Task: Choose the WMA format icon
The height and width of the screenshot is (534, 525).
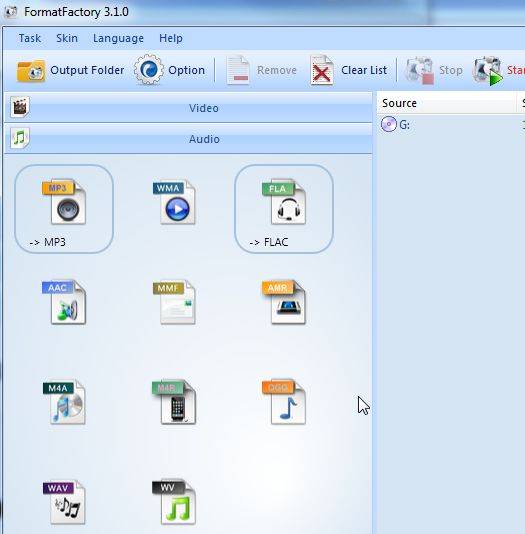Action: pyautogui.click(x=174, y=202)
